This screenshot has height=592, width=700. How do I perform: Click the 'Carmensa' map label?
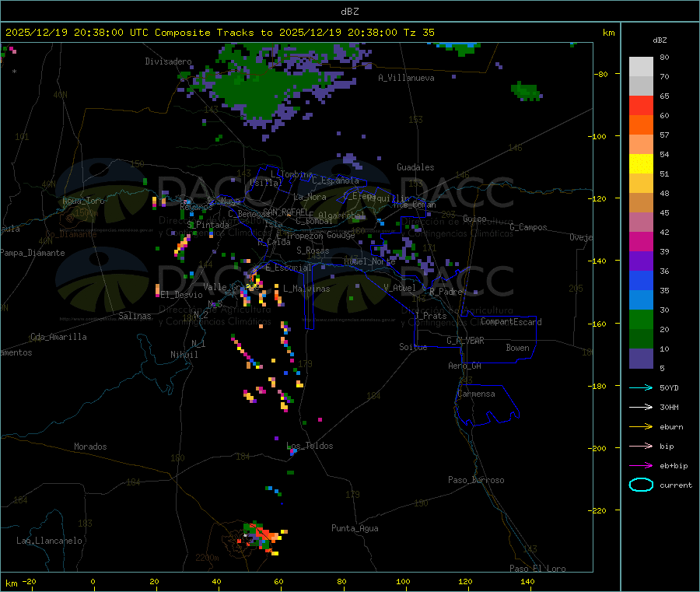click(476, 394)
